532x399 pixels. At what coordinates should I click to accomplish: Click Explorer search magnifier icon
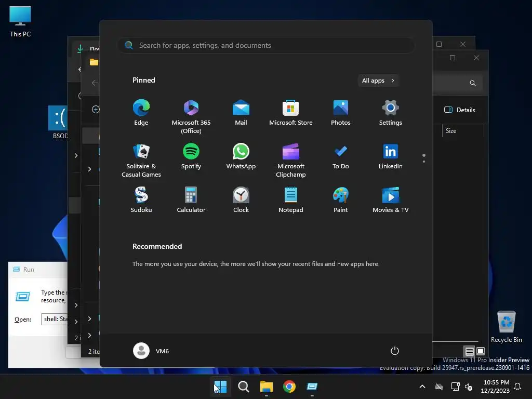click(x=473, y=83)
